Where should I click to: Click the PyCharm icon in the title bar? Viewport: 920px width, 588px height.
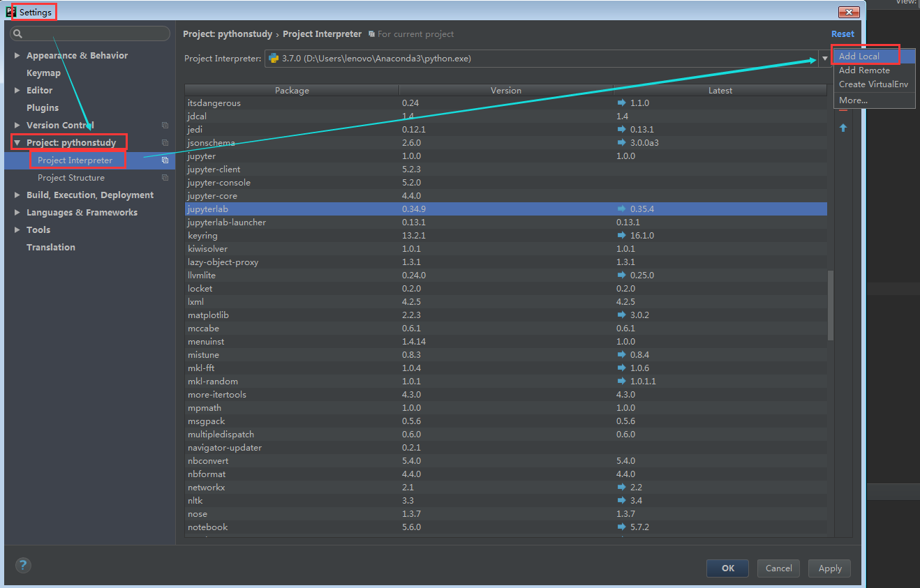coord(10,12)
